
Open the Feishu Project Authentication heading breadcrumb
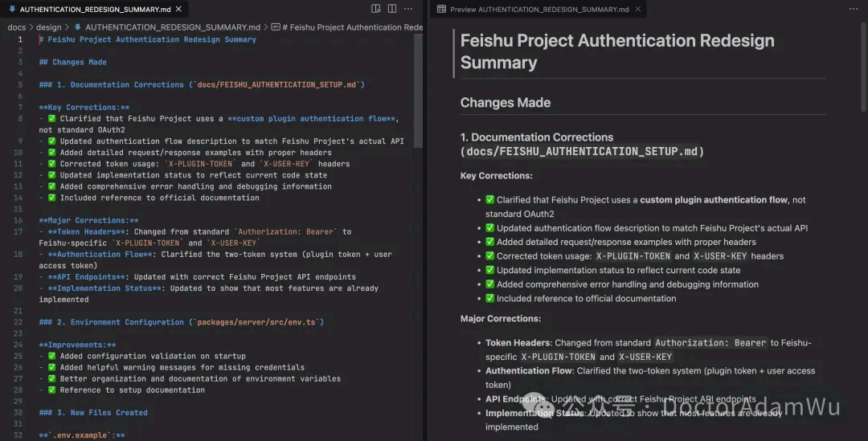347,27
